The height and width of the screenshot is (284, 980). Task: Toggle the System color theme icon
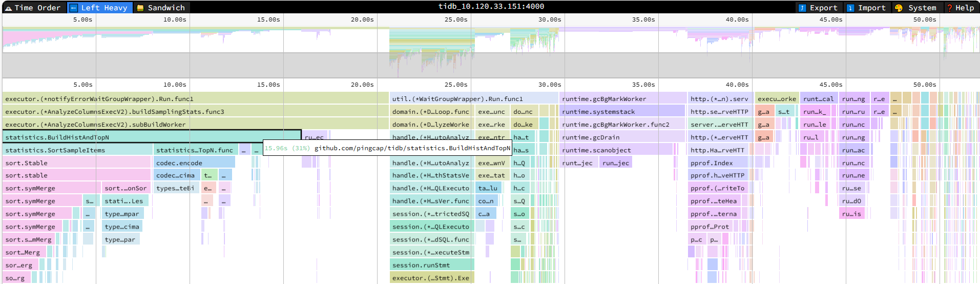pyautogui.click(x=899, y=8)
